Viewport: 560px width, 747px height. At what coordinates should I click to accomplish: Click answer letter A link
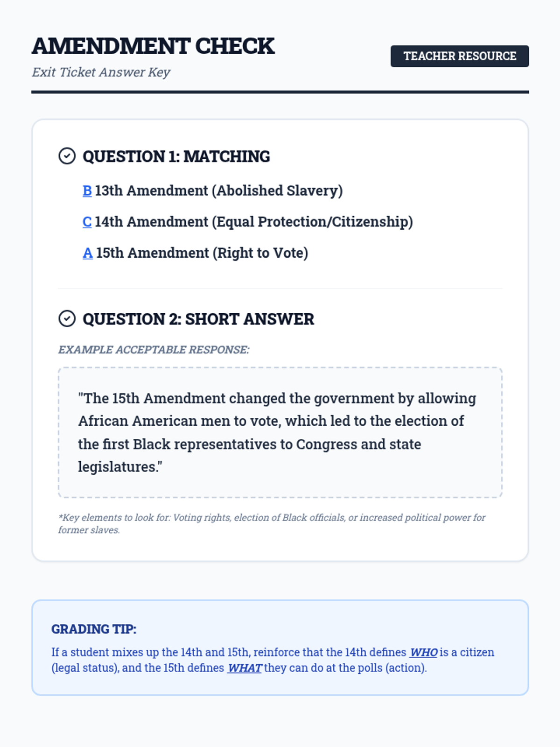tap(88, 253)
